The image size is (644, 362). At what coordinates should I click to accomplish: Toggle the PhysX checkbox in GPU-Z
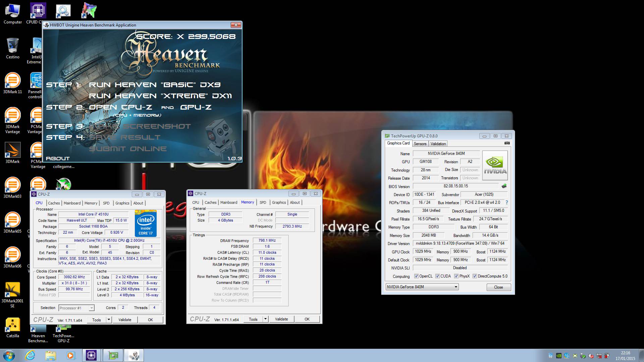[456, 276]
